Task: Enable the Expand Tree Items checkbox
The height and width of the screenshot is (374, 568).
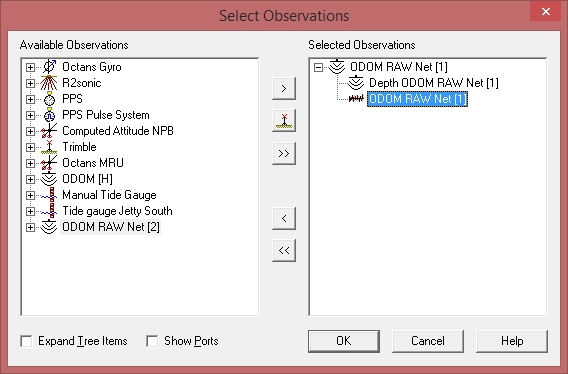Action: [x=26, y=341]
